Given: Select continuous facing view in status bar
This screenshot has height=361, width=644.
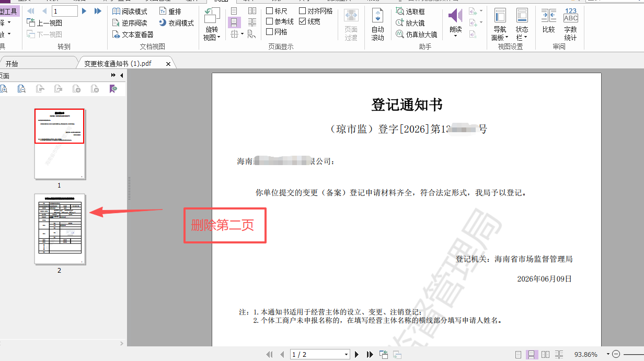Looking at the screenshot, I should click(559, 354).
